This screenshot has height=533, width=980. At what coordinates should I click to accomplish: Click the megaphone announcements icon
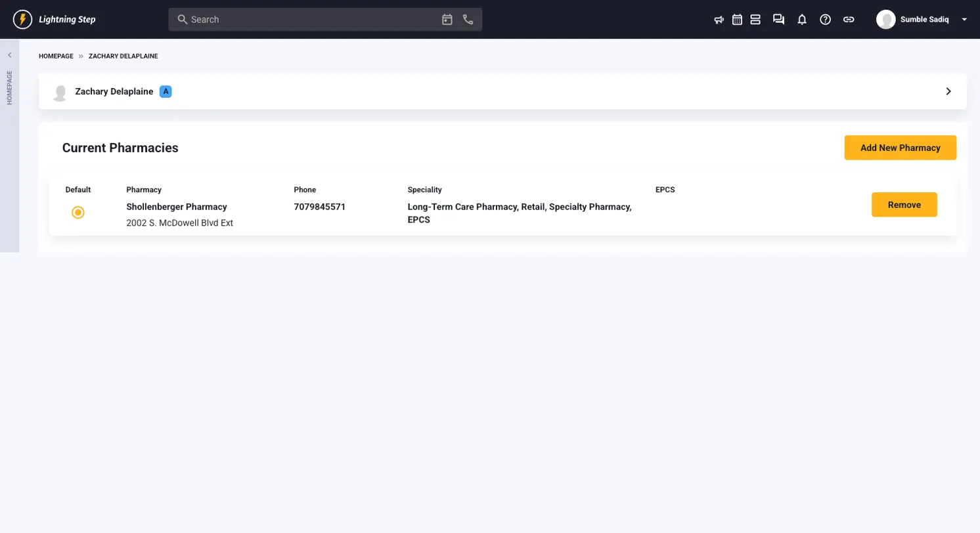[x=719, y=20]
